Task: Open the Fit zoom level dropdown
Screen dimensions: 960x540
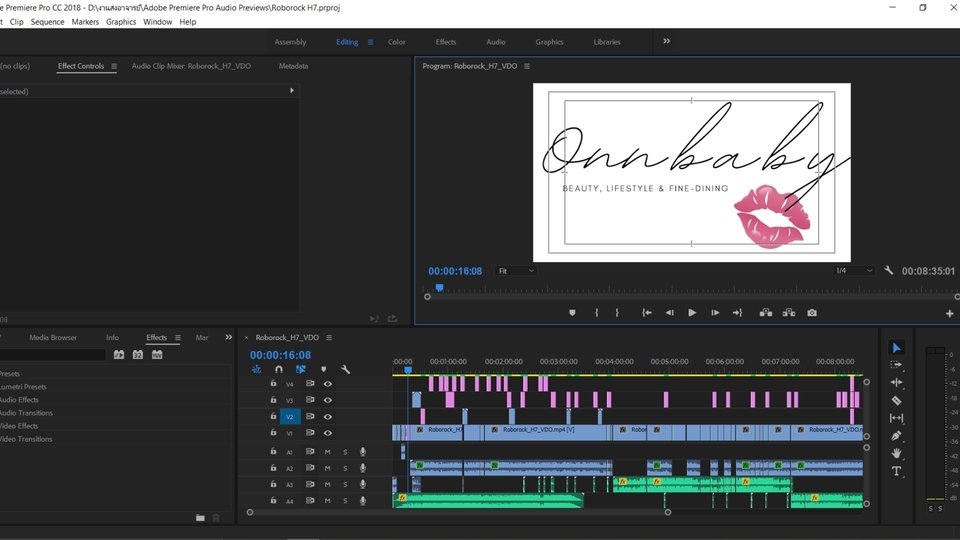Action: pyautogui.click(x=516, y=271)
